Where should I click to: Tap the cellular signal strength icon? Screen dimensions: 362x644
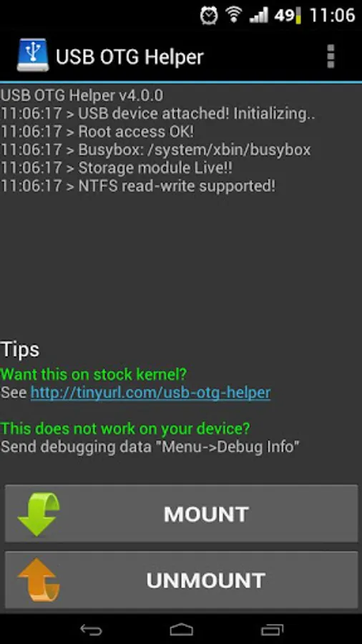coord(260,15)
